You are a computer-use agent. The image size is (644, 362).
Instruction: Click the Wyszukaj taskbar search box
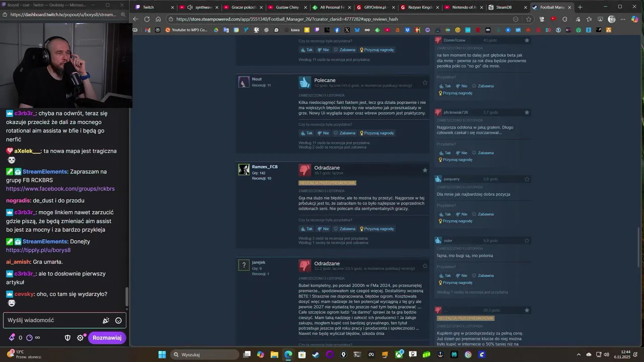[205, 354]
